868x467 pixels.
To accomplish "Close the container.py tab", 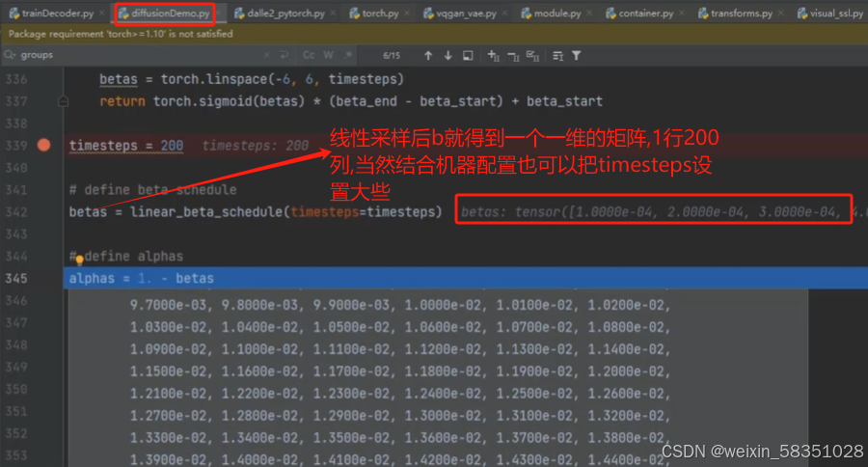I will click(x=682, y=14).
